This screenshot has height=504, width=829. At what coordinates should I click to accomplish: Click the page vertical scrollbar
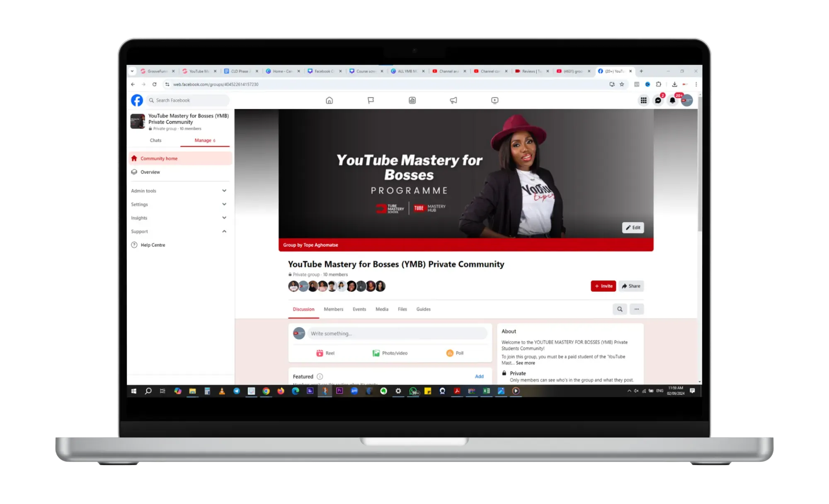[x=700, y=164]
